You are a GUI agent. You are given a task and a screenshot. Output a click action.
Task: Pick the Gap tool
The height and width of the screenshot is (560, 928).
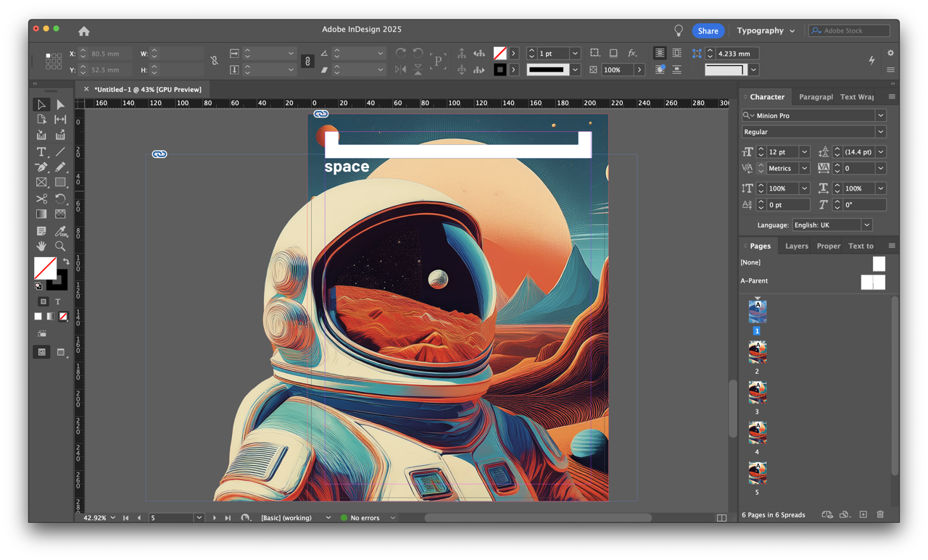(60, 120)
